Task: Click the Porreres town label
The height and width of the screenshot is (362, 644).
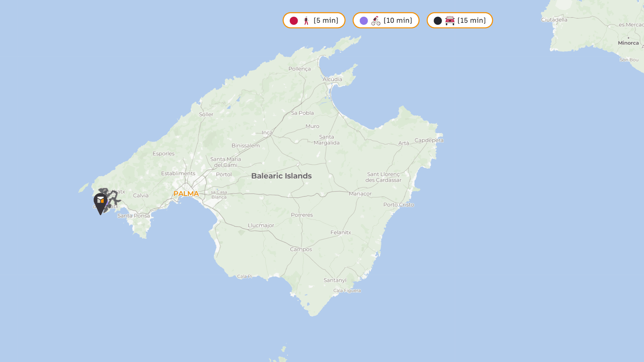Action: pos(302,215)
